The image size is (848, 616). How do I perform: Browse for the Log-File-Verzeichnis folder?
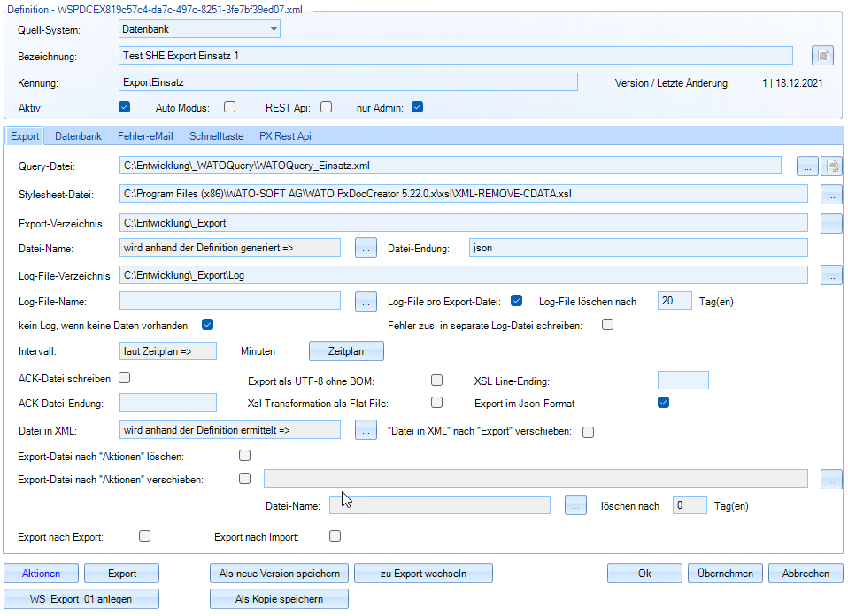click(831, 275)
